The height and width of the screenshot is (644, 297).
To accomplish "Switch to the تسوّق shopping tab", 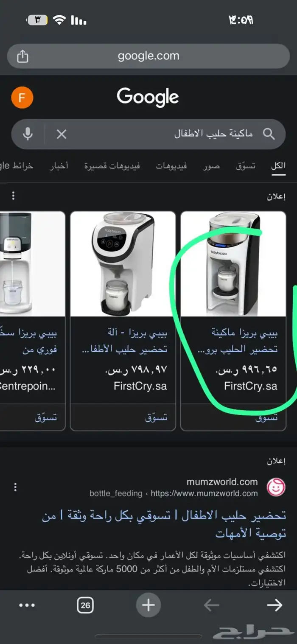I will click(246, 166).
